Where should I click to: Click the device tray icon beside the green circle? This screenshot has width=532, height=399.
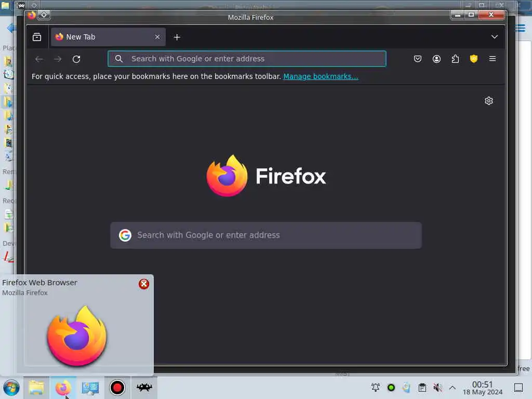[406, 387]
